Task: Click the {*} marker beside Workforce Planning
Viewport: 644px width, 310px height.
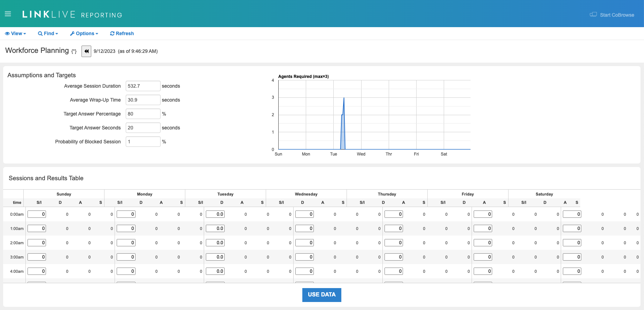Action: [x=74, y=51]
